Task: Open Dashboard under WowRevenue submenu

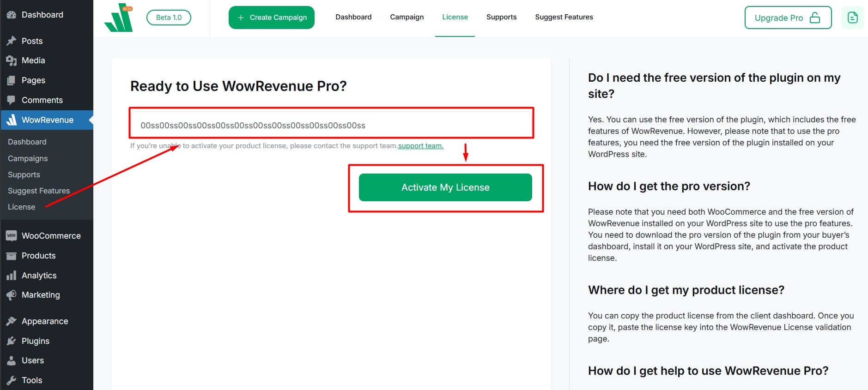Action: [x=27, y=142]
